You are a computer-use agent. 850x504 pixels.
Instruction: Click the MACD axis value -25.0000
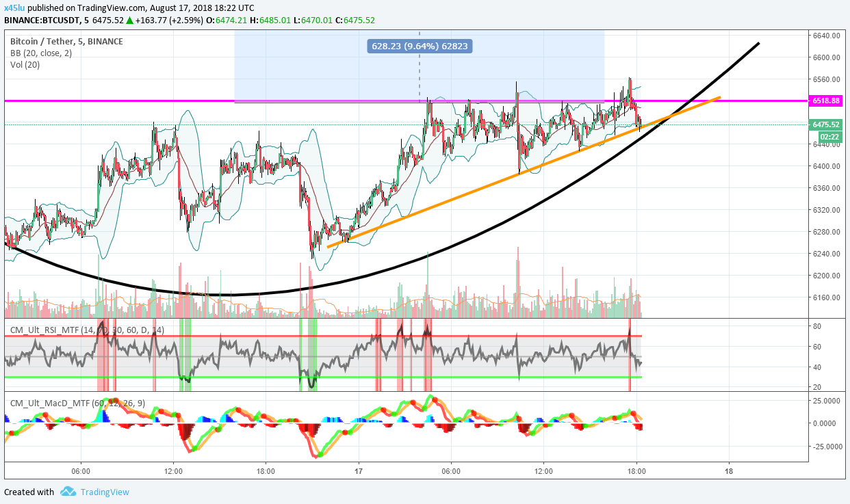[827, 447]
